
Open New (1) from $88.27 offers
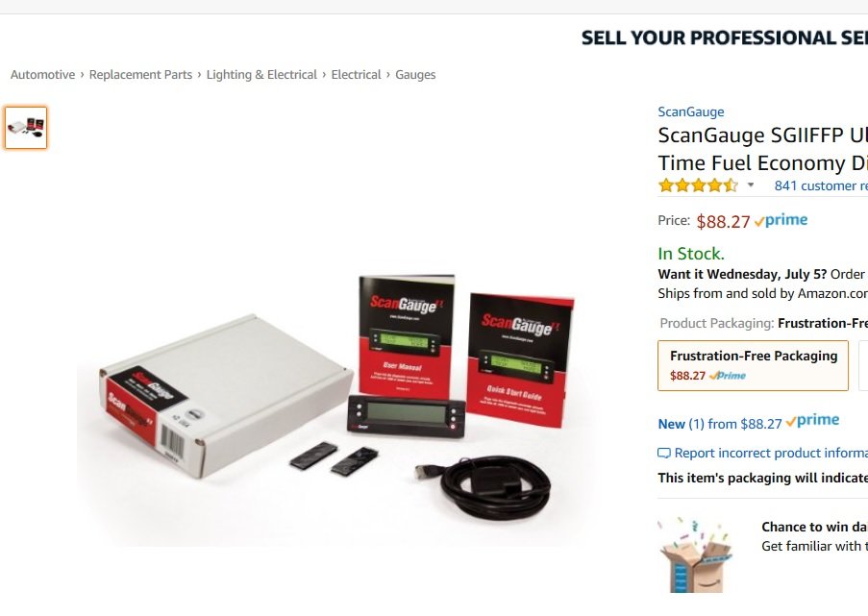(720, 424)
